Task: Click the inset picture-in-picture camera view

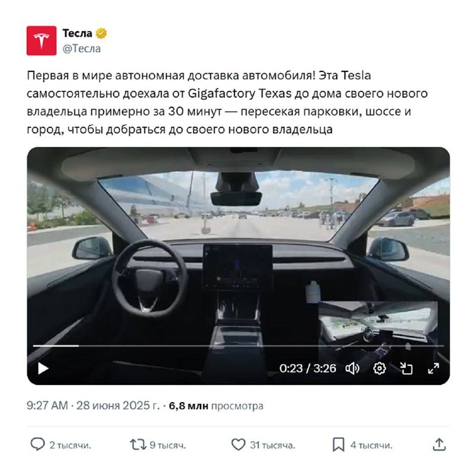Action: pyautogui.click(x=378, y=331)
